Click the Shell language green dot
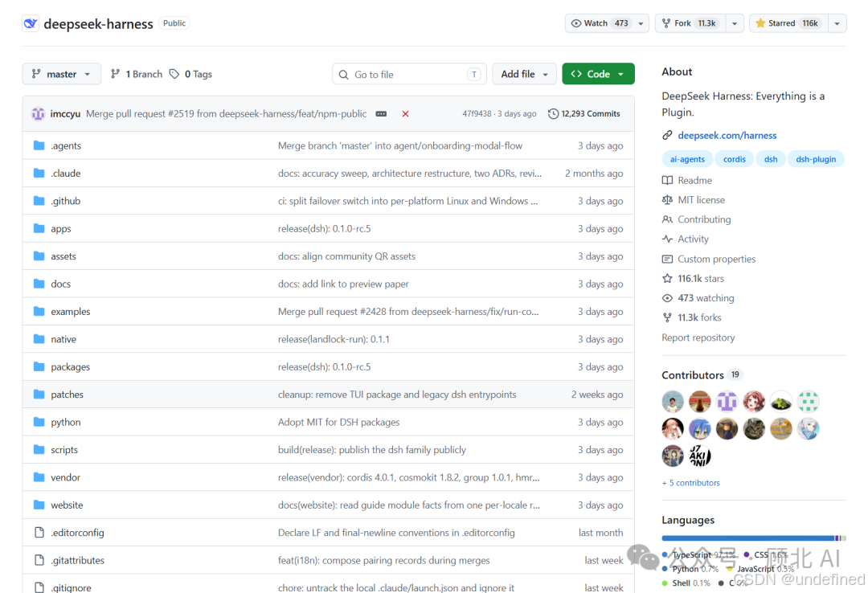Viewport: 868px width, 593px height. 665,583
